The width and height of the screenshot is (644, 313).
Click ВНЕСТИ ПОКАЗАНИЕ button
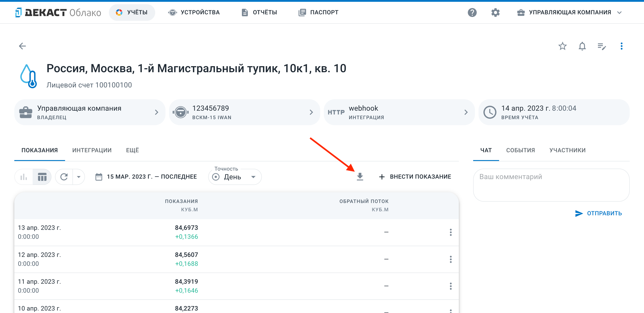pos(415,177)
